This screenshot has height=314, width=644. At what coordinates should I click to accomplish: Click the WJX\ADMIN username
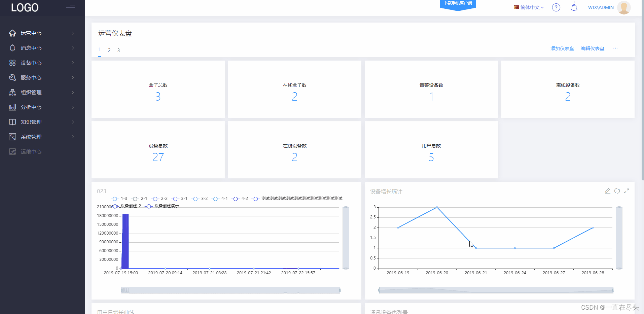[x=601, y=7]
